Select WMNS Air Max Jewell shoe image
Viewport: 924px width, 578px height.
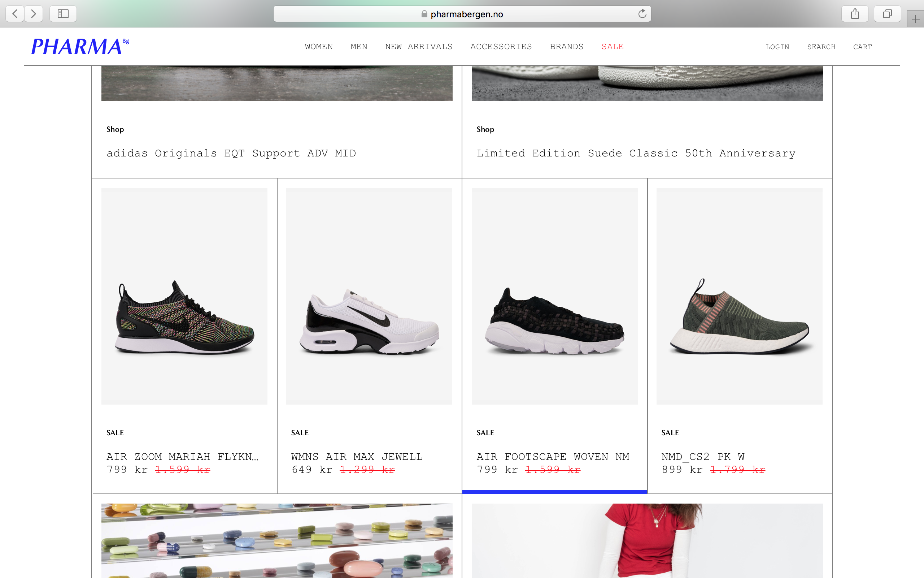pyautogui.click(x=369, y=296)
